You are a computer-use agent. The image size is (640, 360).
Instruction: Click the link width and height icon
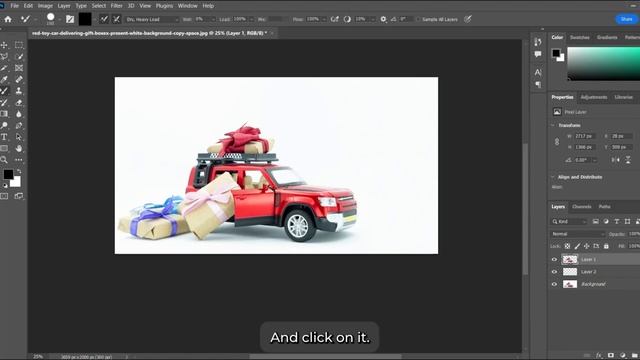tap(557, 142)
